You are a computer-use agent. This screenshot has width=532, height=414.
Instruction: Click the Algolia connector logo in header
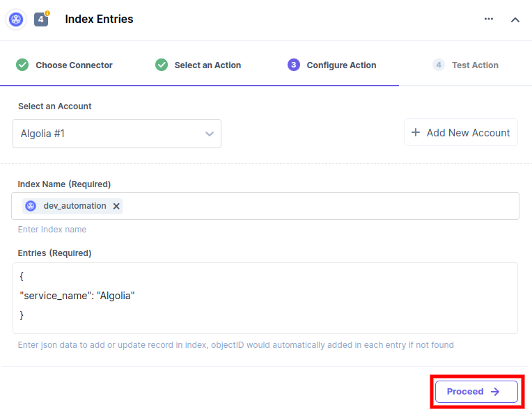coord(16,19)
